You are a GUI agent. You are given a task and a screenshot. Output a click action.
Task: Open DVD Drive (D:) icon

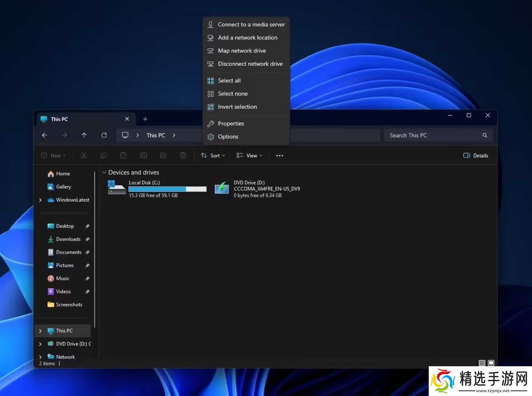click(222, 188)
